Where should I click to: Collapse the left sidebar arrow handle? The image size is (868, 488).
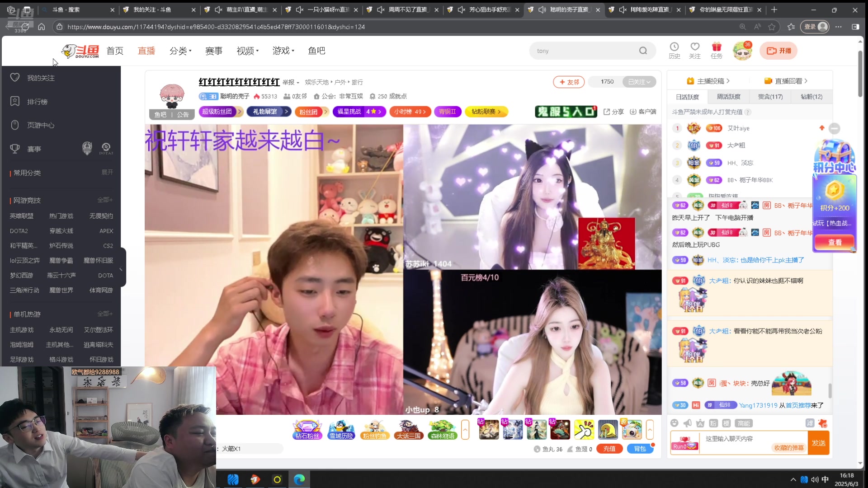121,269
